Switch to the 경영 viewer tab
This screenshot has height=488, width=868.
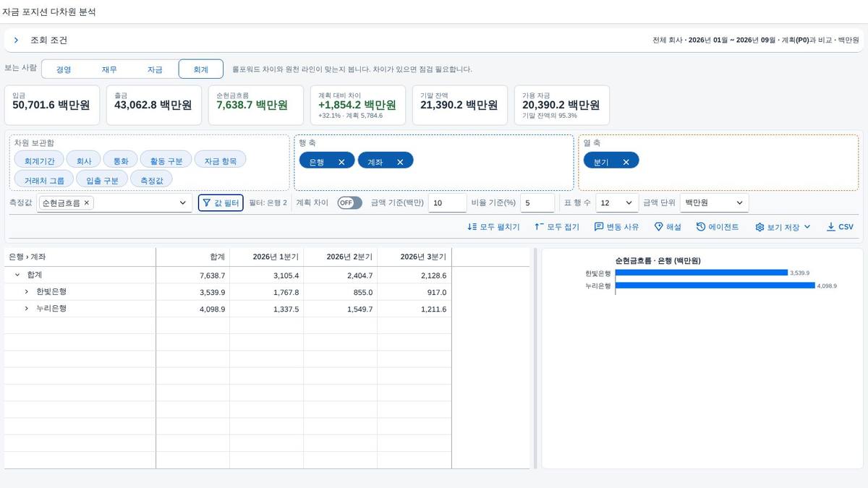[x=64, y=69]
